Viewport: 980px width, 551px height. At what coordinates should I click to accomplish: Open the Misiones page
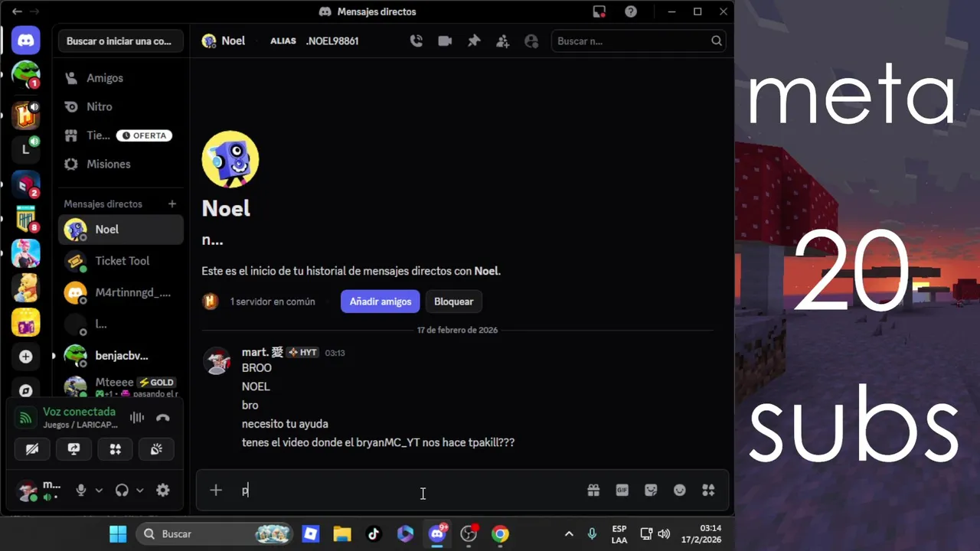pos(120,164)
